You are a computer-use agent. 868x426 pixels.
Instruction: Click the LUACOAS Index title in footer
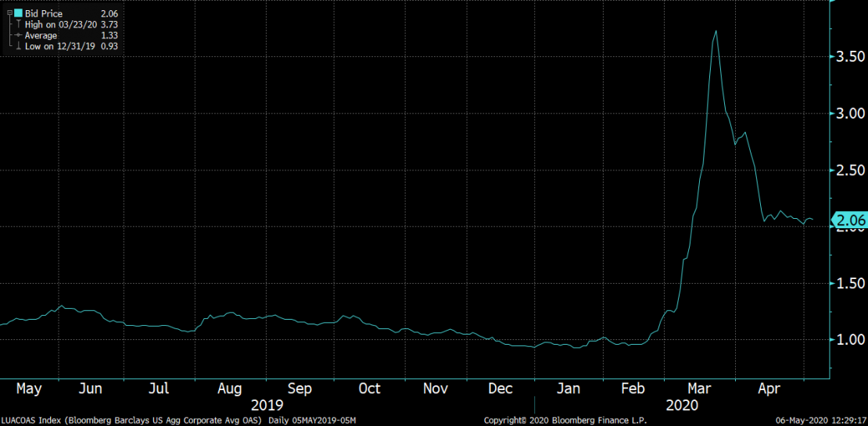pyautogui.click(x=30, y=420)
